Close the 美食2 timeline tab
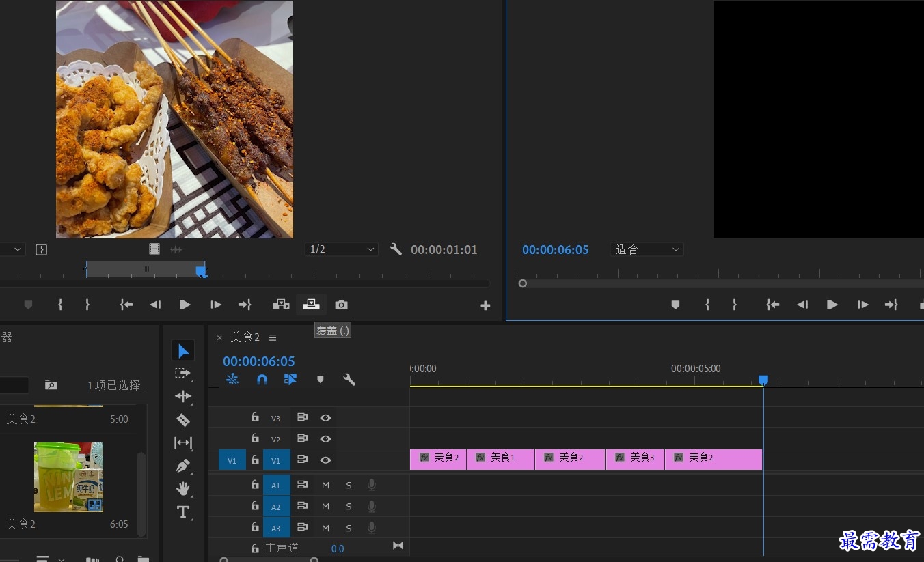The image size is (924, 562). point(219,337)
